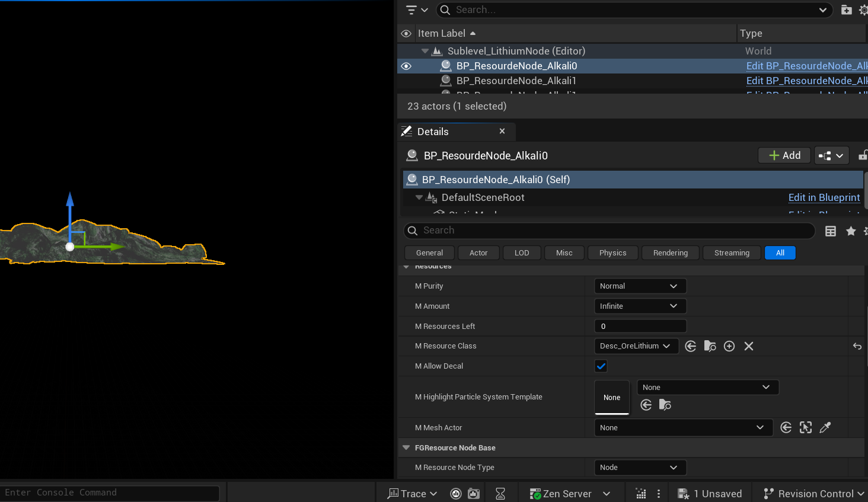Collapse the FGResource Node Base section
The image size is (868, 502).
pyautogui.click(x=406, y=448)
